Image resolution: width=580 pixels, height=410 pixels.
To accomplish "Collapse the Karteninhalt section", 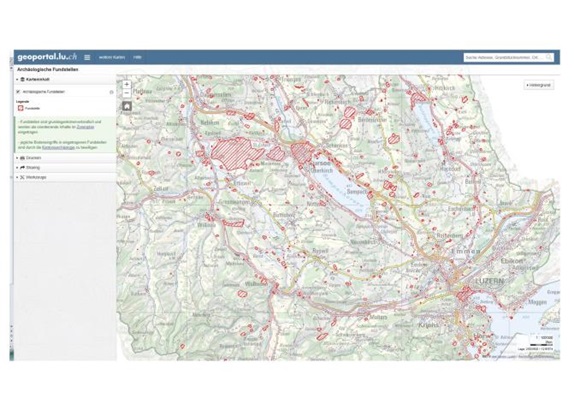I will 65,80.
